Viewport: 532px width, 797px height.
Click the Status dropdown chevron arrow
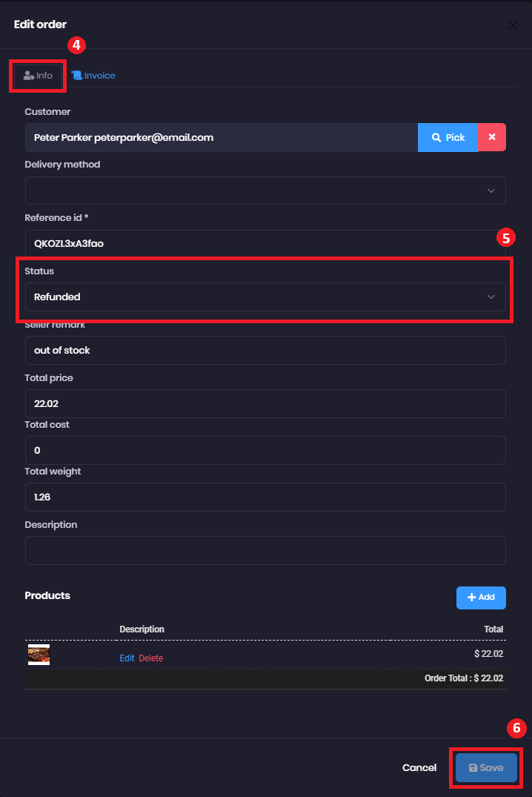click(491, 297)
